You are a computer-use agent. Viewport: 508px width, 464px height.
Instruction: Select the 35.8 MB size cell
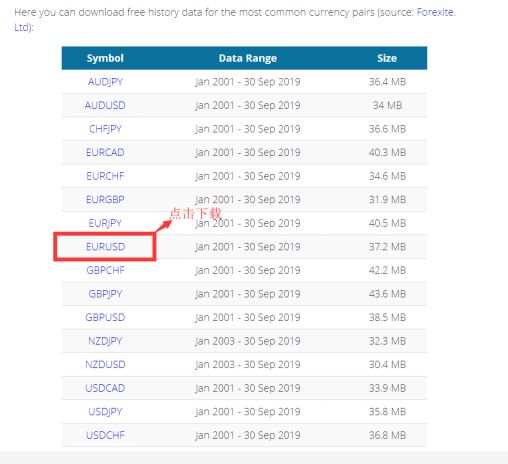(x=387, y=412)
